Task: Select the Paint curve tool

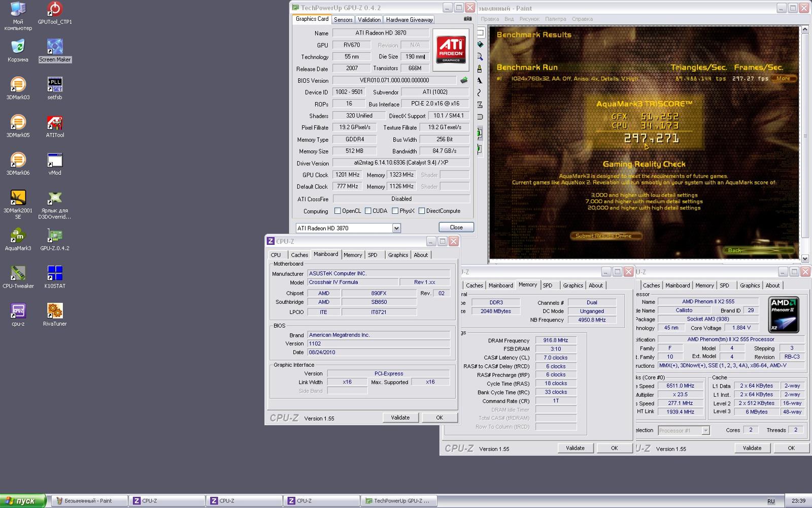Action: 480,92
